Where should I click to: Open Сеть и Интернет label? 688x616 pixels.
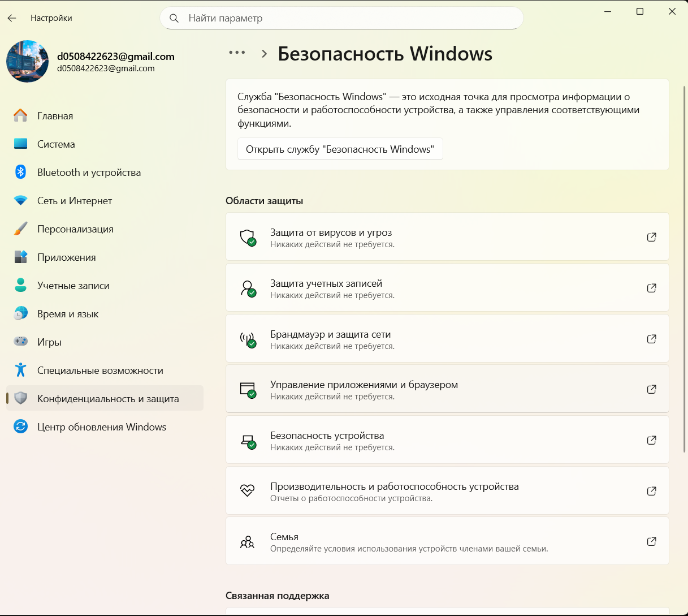coord(75,201)
